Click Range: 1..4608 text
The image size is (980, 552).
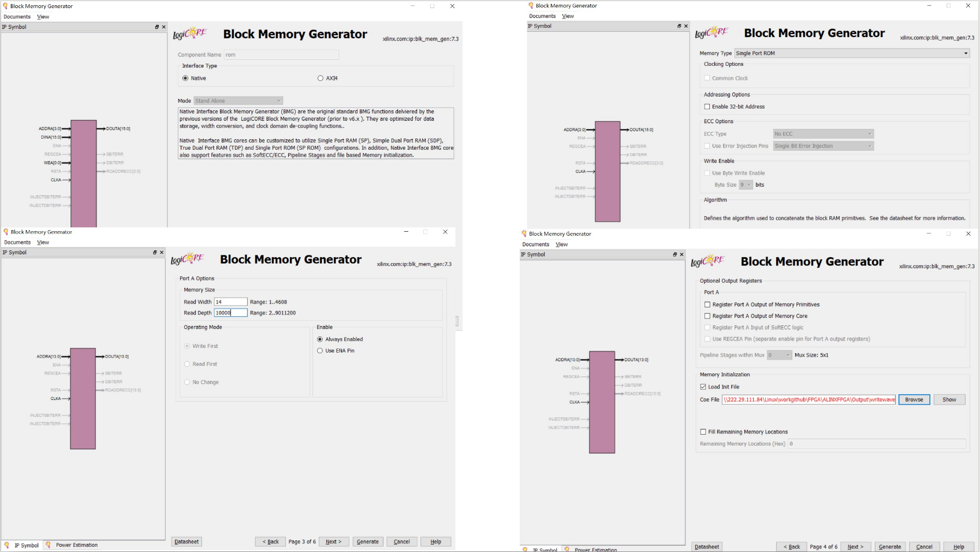pos(269,302)
